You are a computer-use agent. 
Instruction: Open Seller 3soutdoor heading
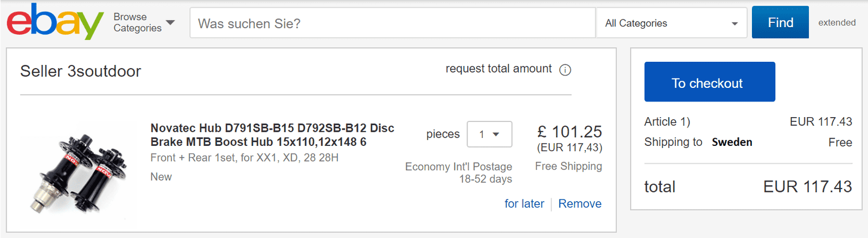[80, 71]
